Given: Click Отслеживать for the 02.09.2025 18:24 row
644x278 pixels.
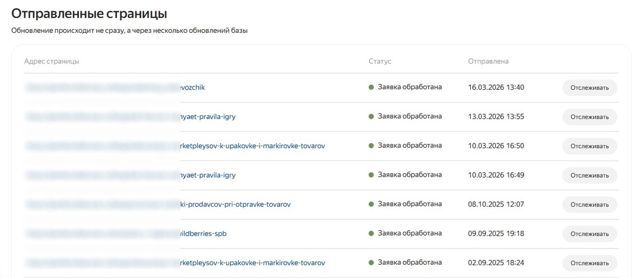Looking at the screenshot, I should pos(590,263).
